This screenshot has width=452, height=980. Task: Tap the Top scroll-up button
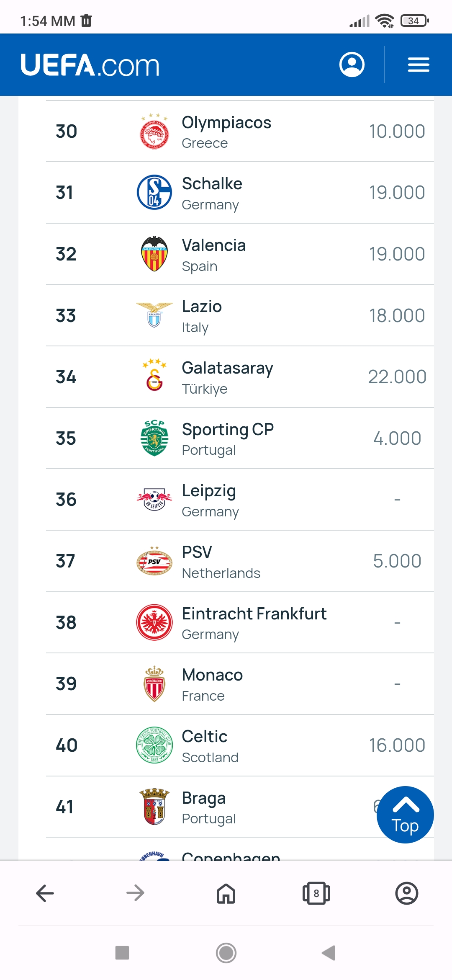coord(405,815)
